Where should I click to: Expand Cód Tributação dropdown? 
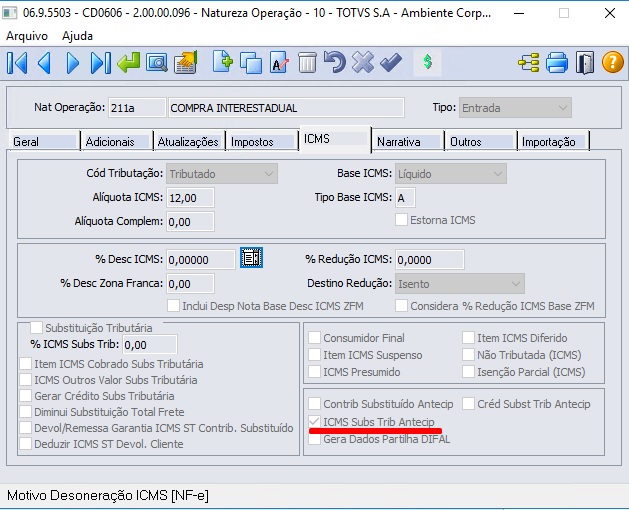[221, 174]
